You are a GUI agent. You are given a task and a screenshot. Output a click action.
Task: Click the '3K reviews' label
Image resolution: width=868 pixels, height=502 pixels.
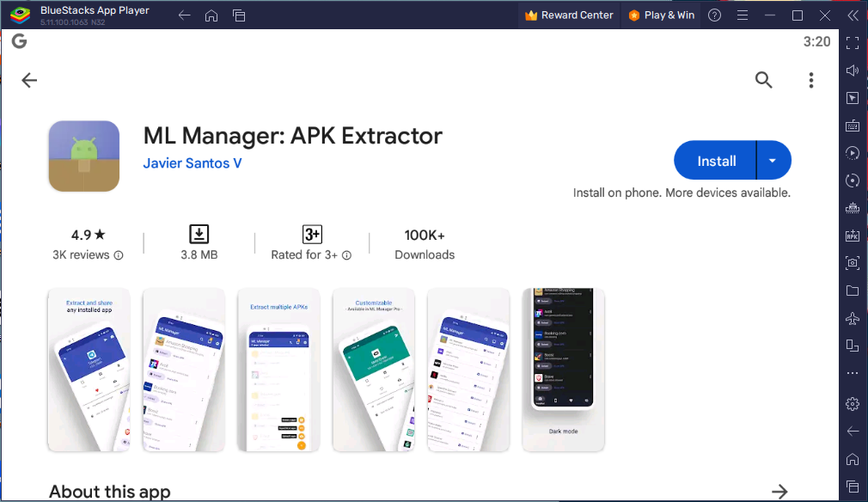81,255
